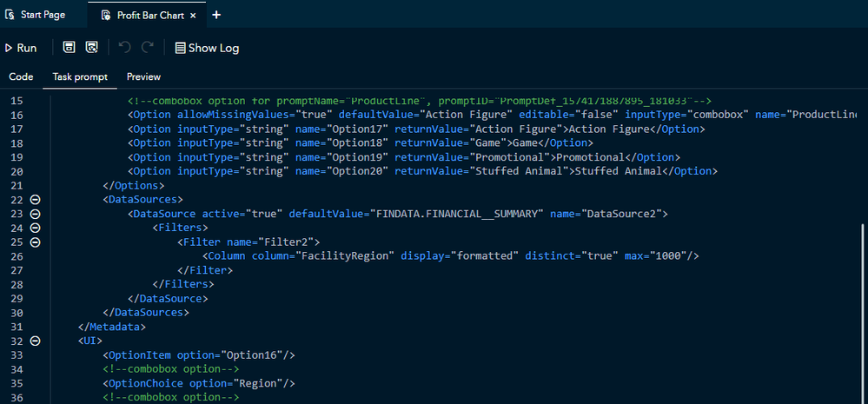Click the Redo arrow icon
The width and height of the screenshot is (868, 404).
pos(148,48)
